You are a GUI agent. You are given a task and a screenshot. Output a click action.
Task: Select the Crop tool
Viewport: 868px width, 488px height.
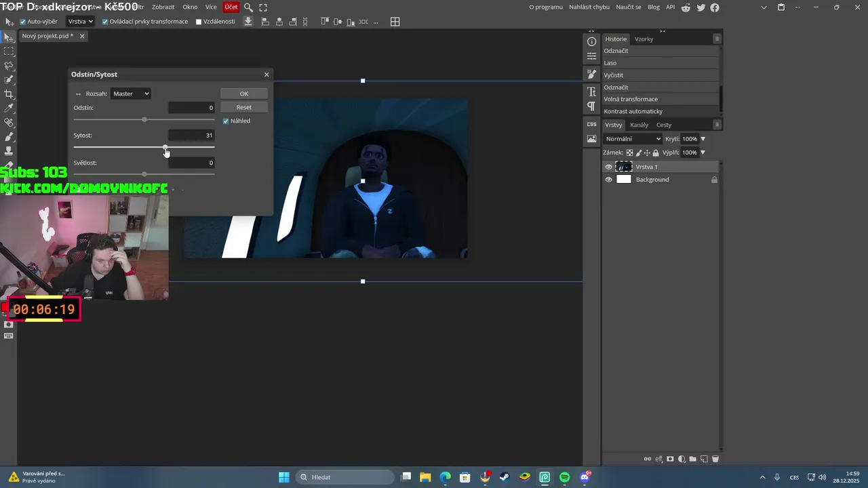coord(9,94)
